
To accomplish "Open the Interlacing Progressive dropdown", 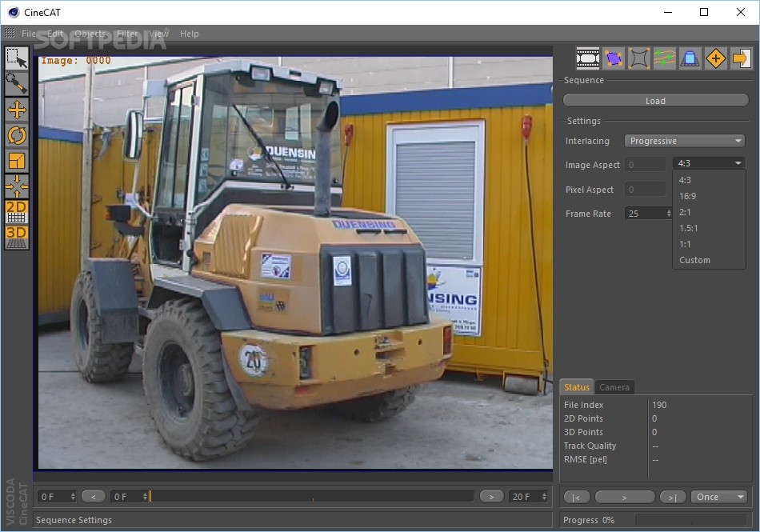I will 684,141.
